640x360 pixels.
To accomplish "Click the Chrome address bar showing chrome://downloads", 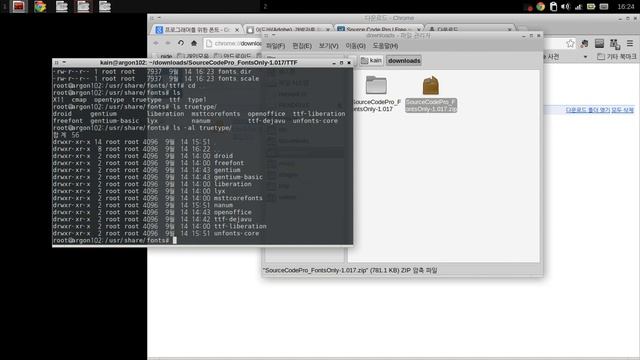I will (233, 43).
